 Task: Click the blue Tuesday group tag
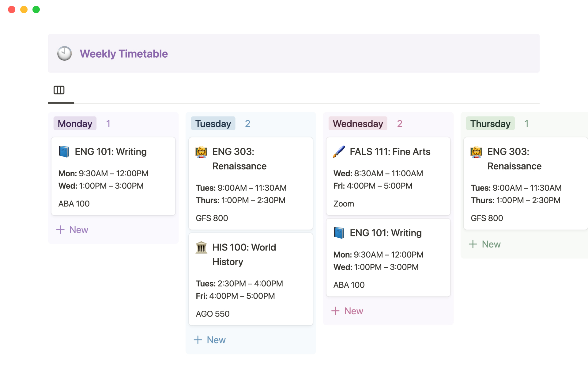click(x=213, y=124)
